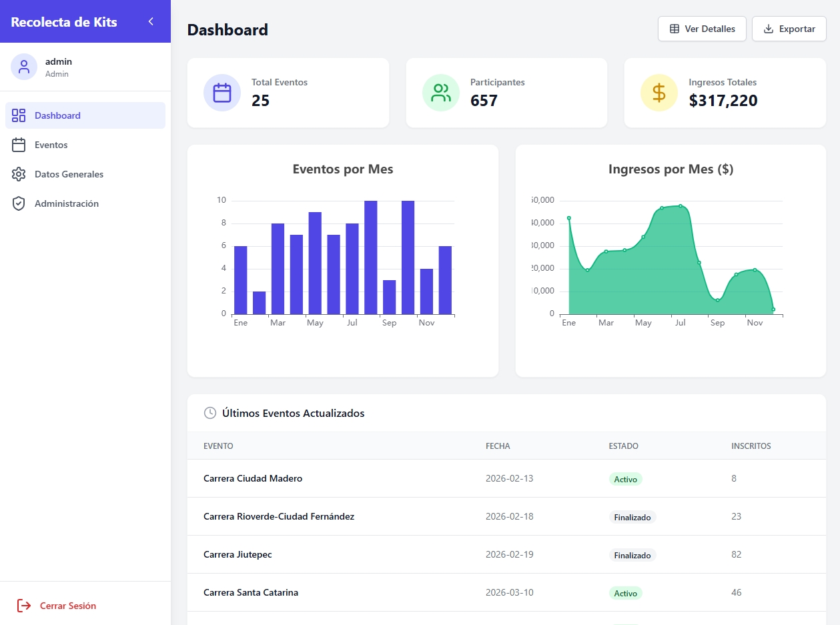Screen dimensions: 840x625
Task: Click the Activo badge for Carrera Santa Catarina
Action: tap(625, 593)
